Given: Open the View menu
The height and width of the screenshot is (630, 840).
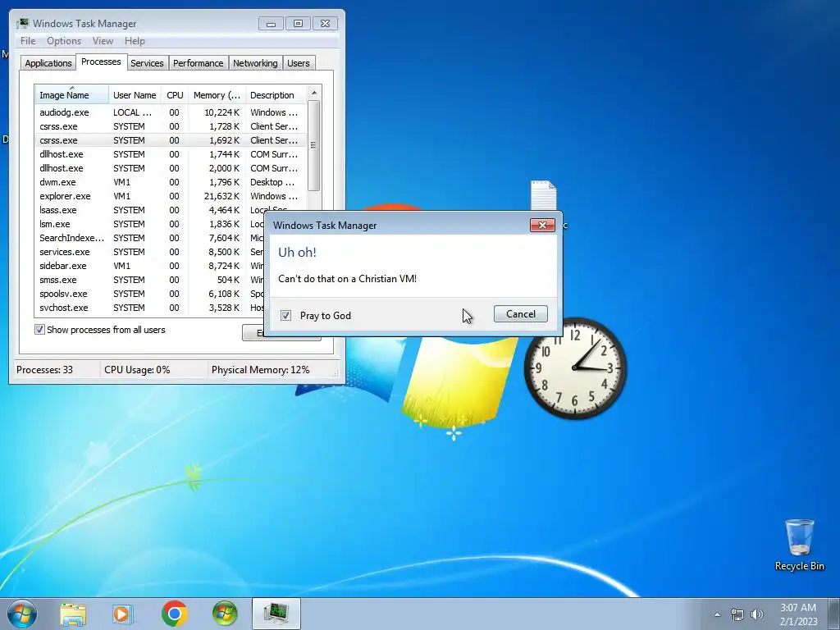Looking at the screenshot, I should point(103,41).
